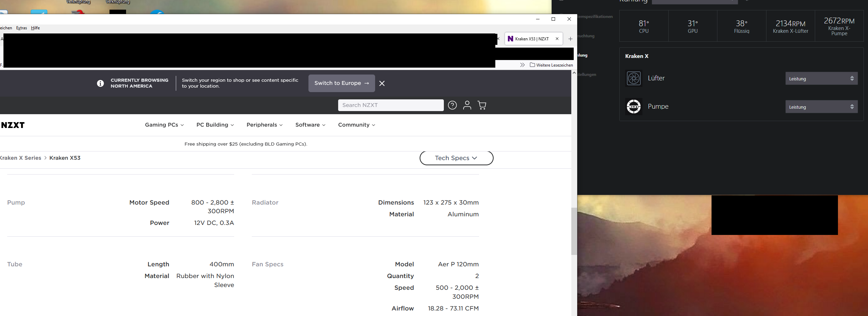The image size is (868, 316).
Task: Click inside the Search NZXT field
Action: coord(390,105)
